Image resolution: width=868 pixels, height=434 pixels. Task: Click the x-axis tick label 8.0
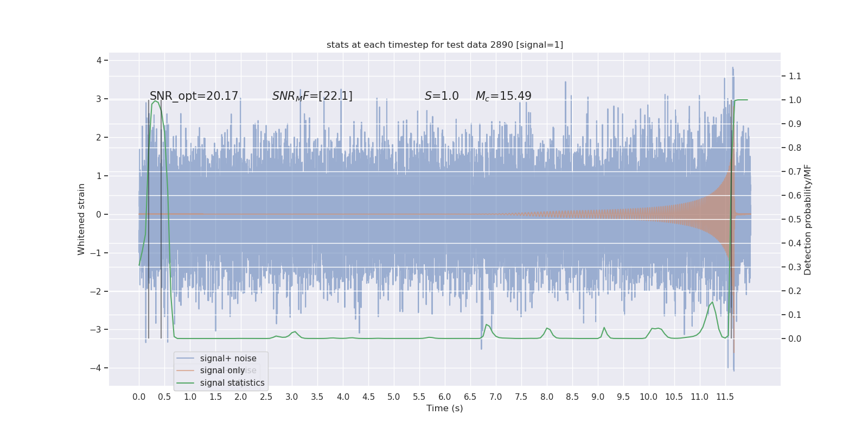click(547, 397)
